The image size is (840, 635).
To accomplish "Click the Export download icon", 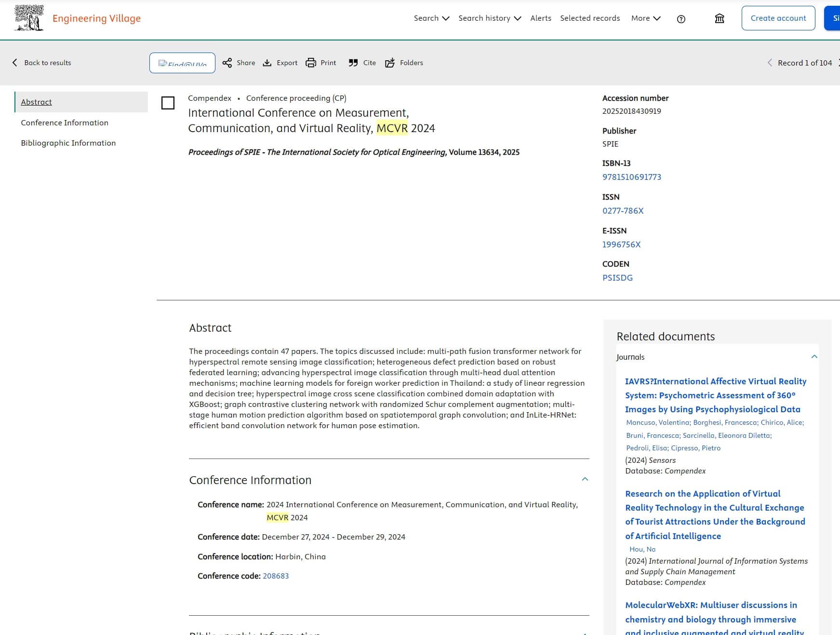I will (x=267, y=63).
